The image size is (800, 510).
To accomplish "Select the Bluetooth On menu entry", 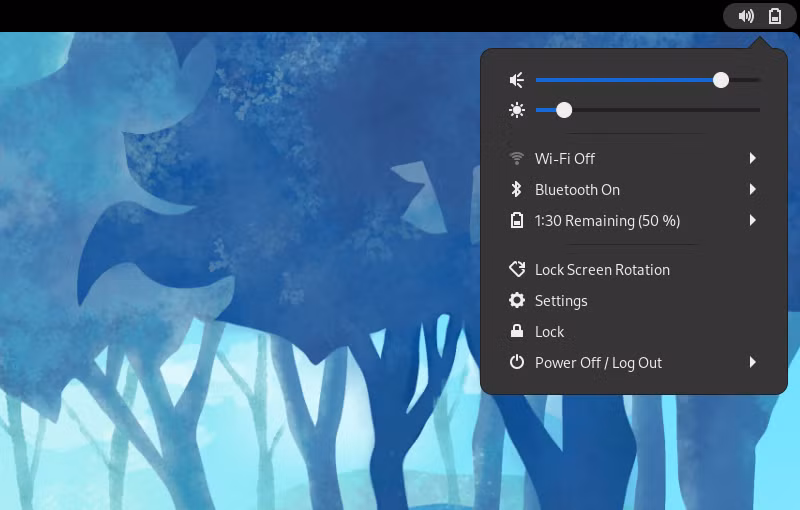I will pyautogui.click(x=634, y=189).
